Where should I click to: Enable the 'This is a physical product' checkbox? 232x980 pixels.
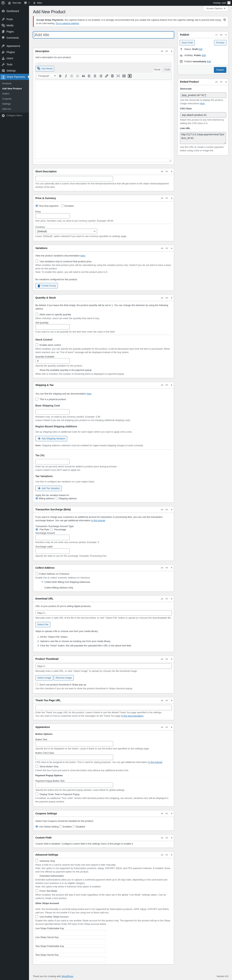[37, 399]
